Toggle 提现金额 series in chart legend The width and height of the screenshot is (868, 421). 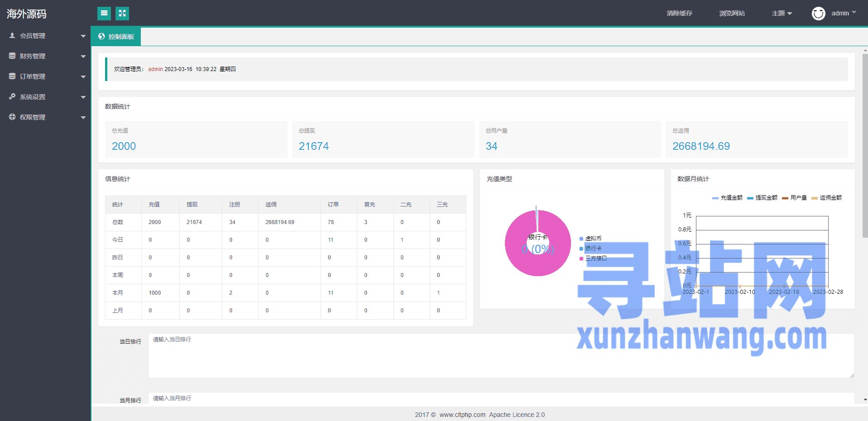[762, 198]
